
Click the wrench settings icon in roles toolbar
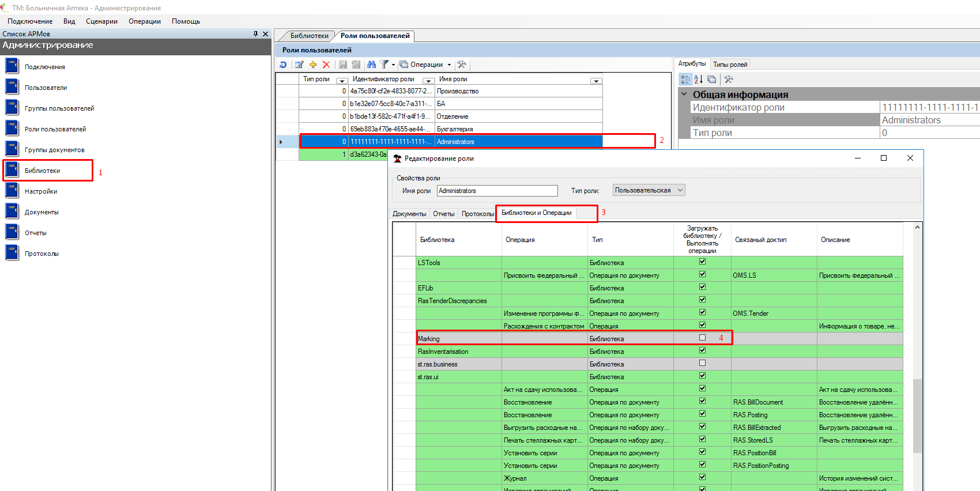coord(462,65)
